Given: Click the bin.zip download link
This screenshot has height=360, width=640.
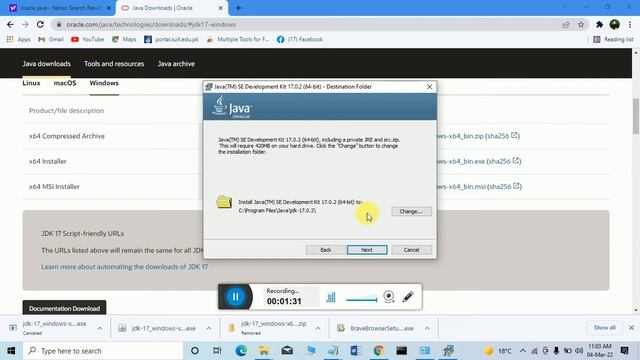Looking at the screenshot, I should point(460,136).
